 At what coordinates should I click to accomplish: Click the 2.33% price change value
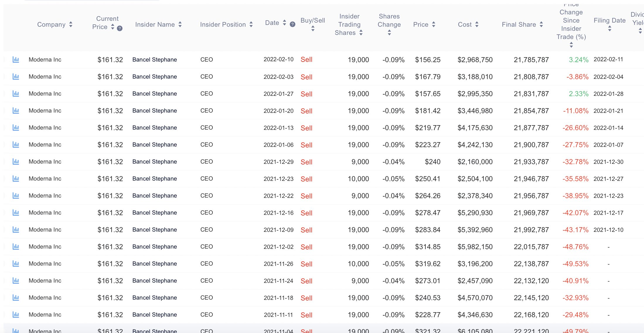(579, 94)
